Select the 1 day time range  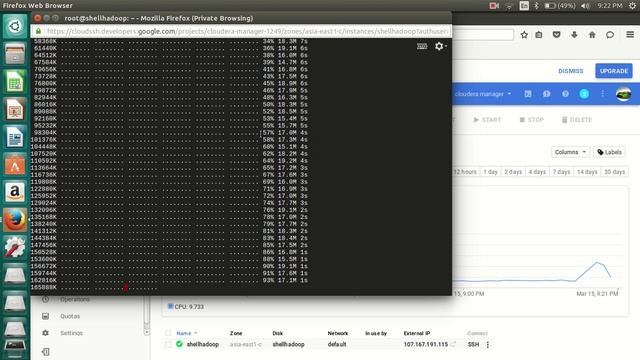coord(490,172)
